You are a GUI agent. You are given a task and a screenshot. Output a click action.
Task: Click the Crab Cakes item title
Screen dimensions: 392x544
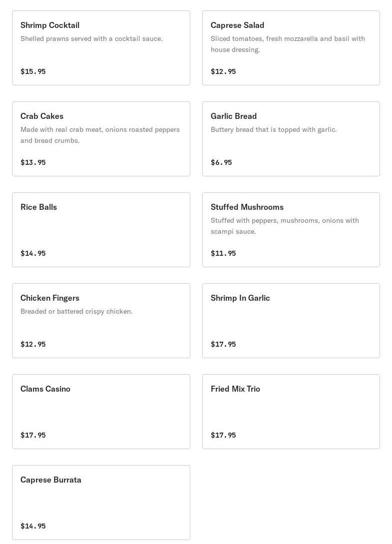pyautogui.click(x=42, y=116)
